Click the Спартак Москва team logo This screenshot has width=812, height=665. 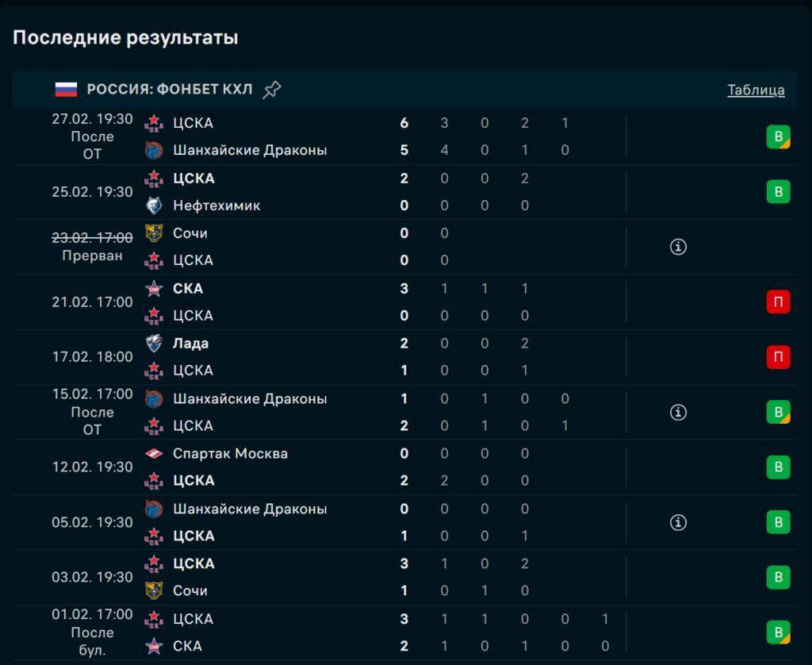point(154,454)
